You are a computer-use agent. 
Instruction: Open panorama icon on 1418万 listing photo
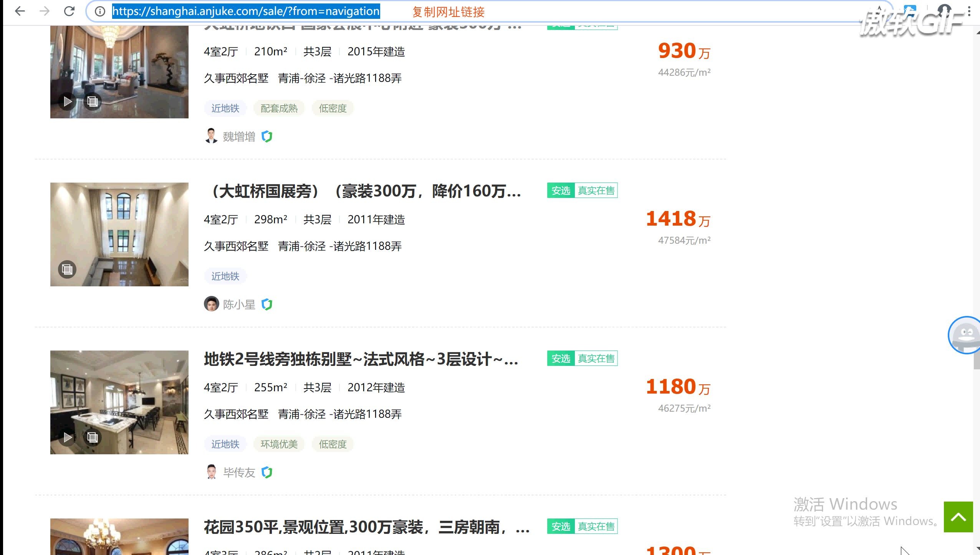67,269
